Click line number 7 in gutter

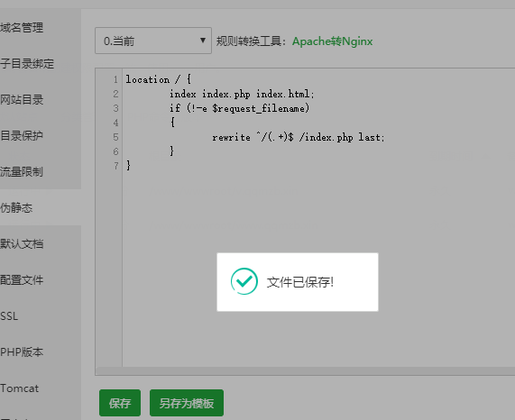pyautogui.click(x=116, y=166)
